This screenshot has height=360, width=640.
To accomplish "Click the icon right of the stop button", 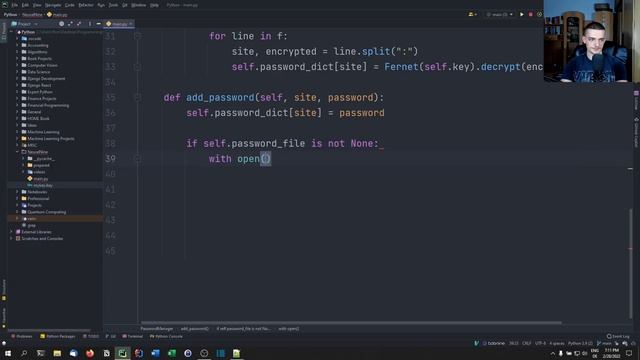I will 540,14.
